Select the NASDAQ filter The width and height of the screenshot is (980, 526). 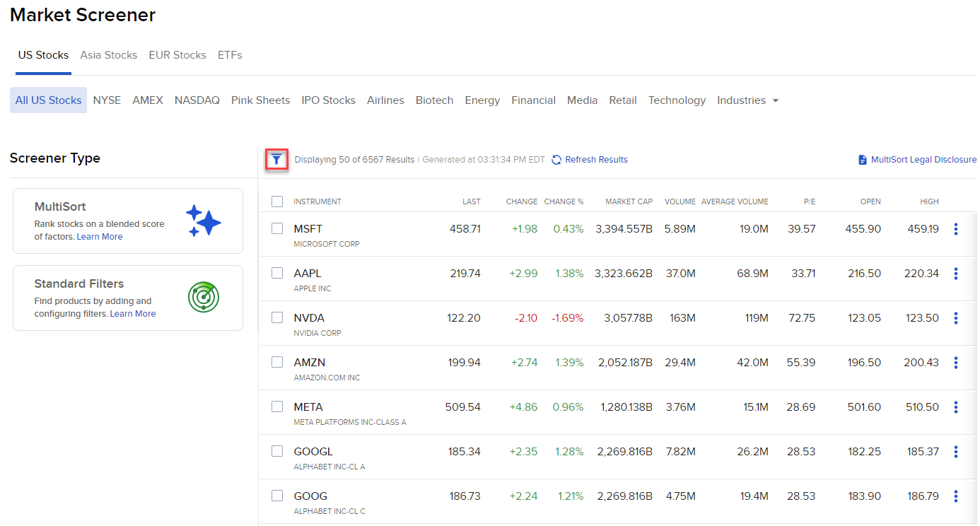pyautogui.click(x=197, y=100)
